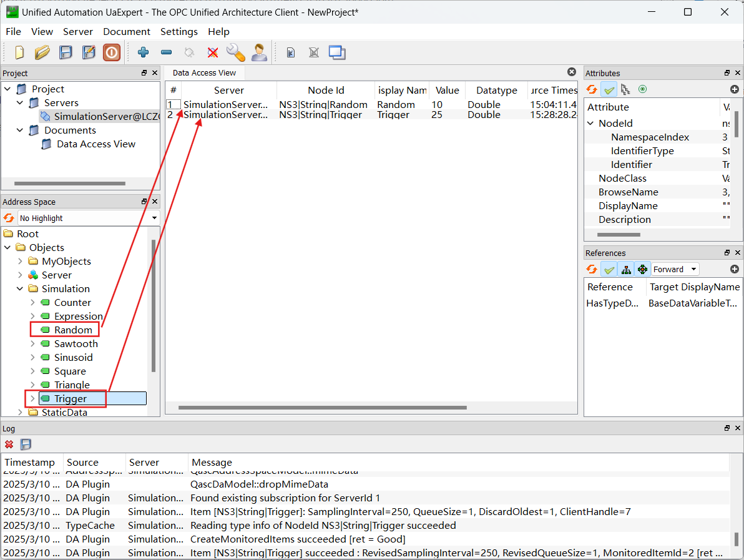This screenshot has height=560, width=744.
Task: Collapse the NodeId attribute row
Action: click(x=590, y=123)
